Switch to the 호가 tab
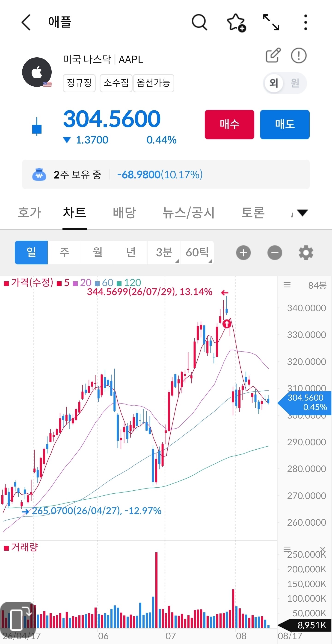 (x=29, y=213)
